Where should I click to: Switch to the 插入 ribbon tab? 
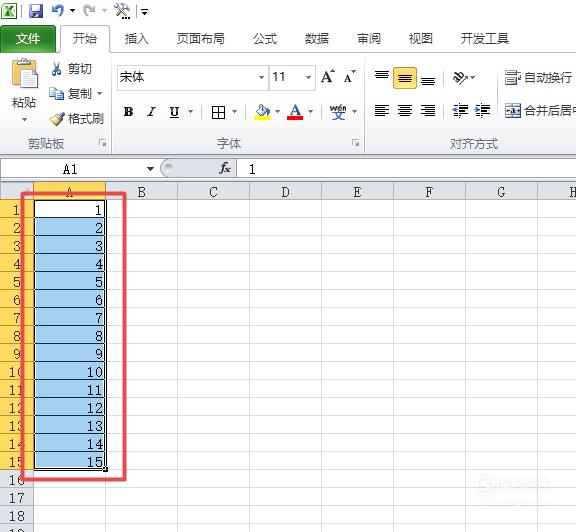(x=136, y=39)
